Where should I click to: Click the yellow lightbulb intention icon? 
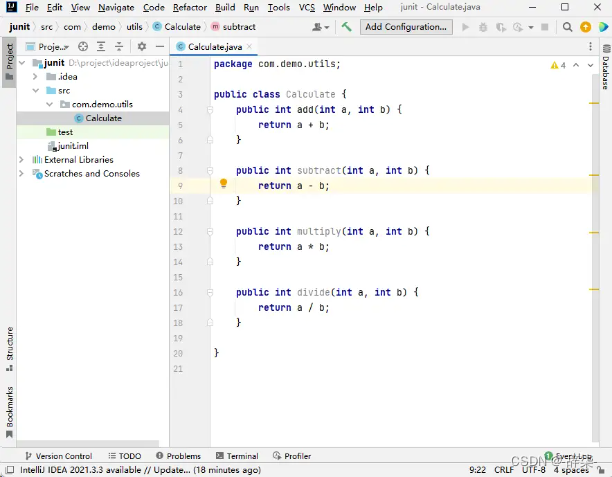coord(223,183)
